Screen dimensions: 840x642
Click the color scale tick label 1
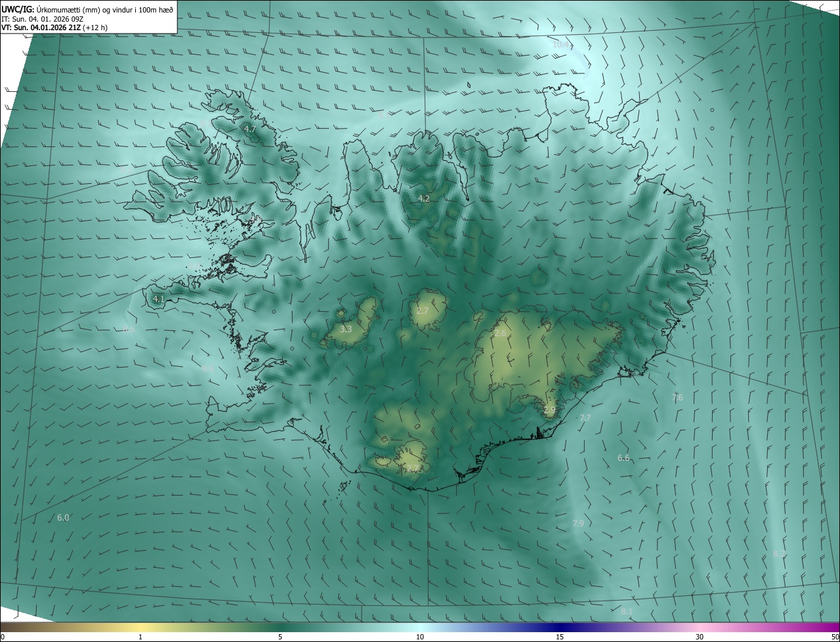pos(140,637)
